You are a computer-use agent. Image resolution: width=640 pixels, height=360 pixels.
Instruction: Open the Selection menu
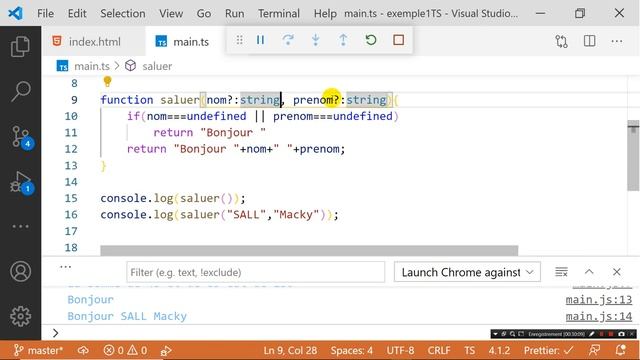123,13
